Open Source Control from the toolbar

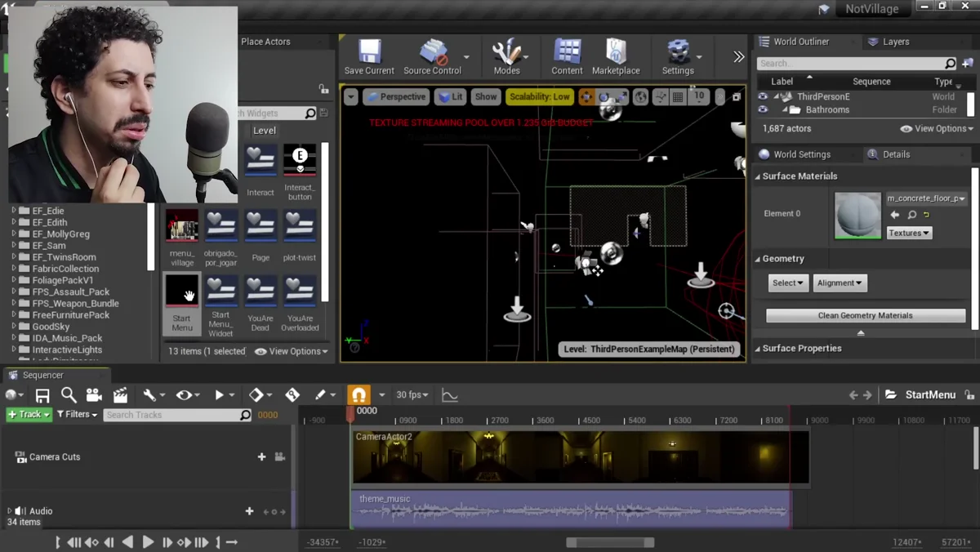click(x=433, y=57)
